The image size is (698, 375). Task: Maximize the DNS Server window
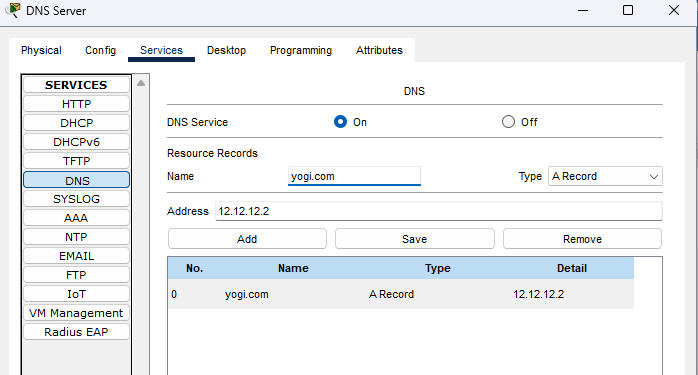coord(628,10)
